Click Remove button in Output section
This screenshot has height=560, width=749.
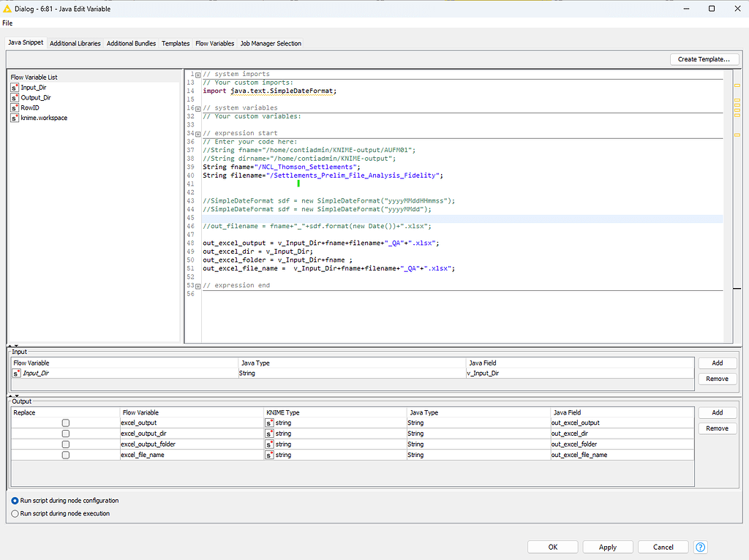click(717, 428)
